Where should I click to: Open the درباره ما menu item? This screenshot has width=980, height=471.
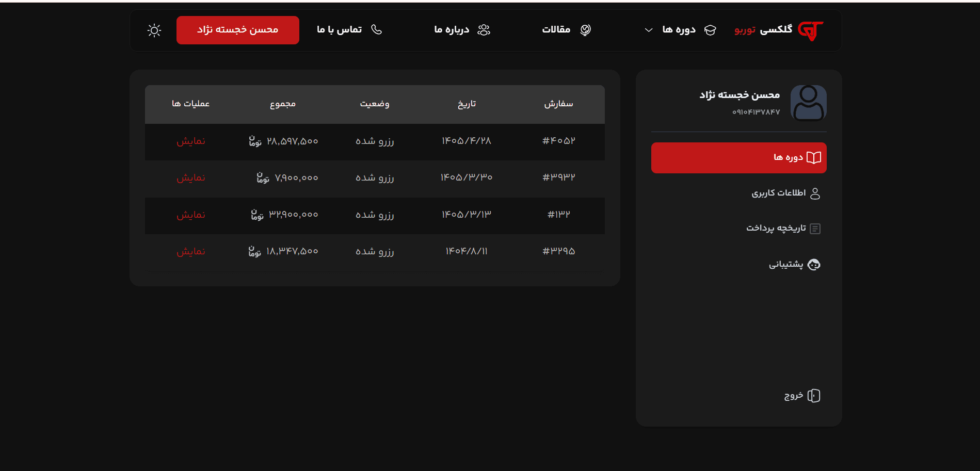coord(452,29)
